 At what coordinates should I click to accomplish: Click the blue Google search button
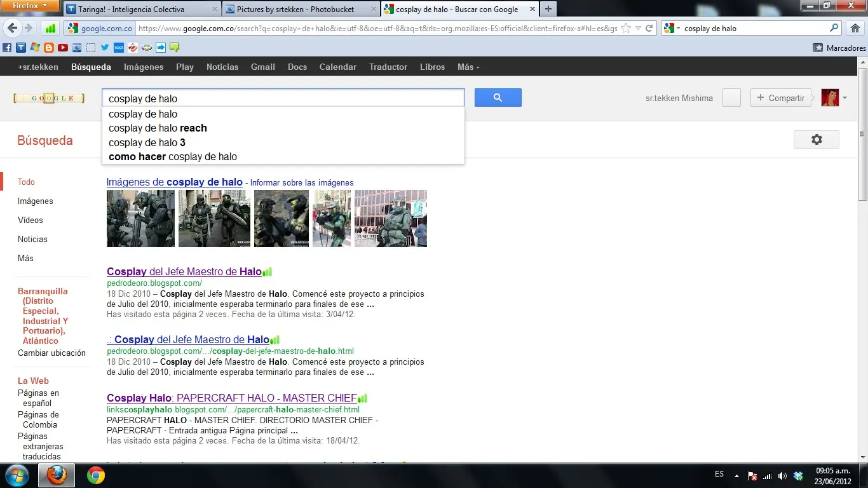pos(498,97)
